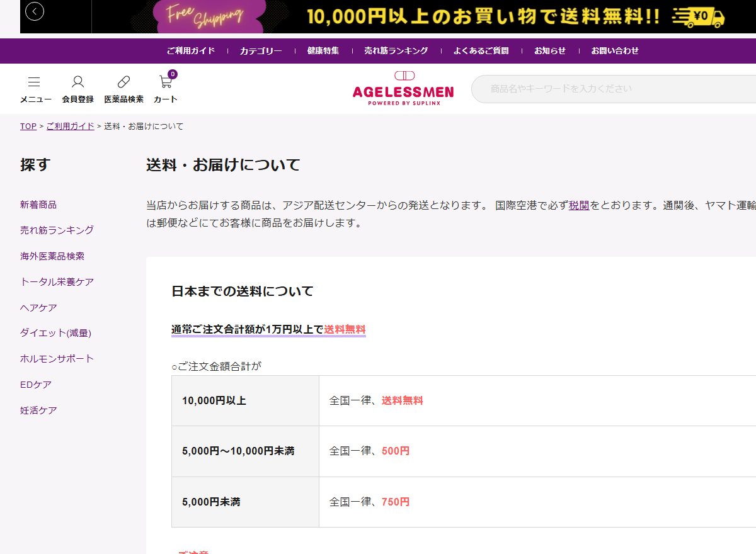
Task: Click the 全国一律、送料無料 cell
Action: [537, 401]
